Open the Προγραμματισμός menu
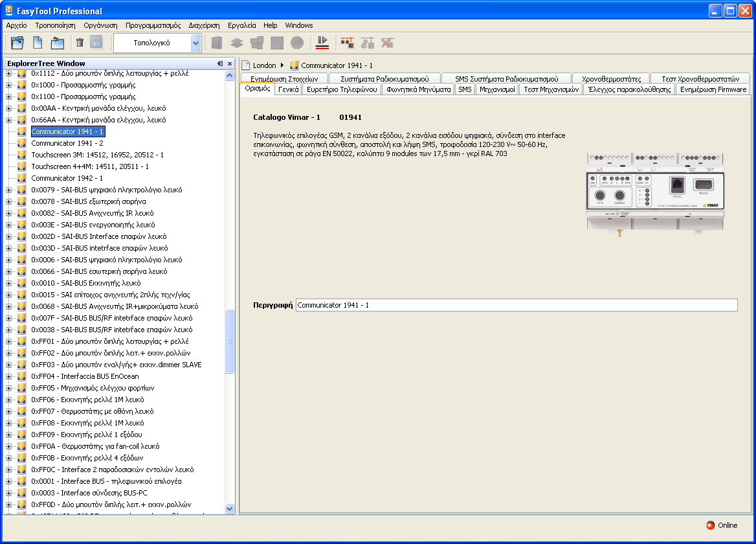This screenshot has width=756, height=544. coord(153,25)
